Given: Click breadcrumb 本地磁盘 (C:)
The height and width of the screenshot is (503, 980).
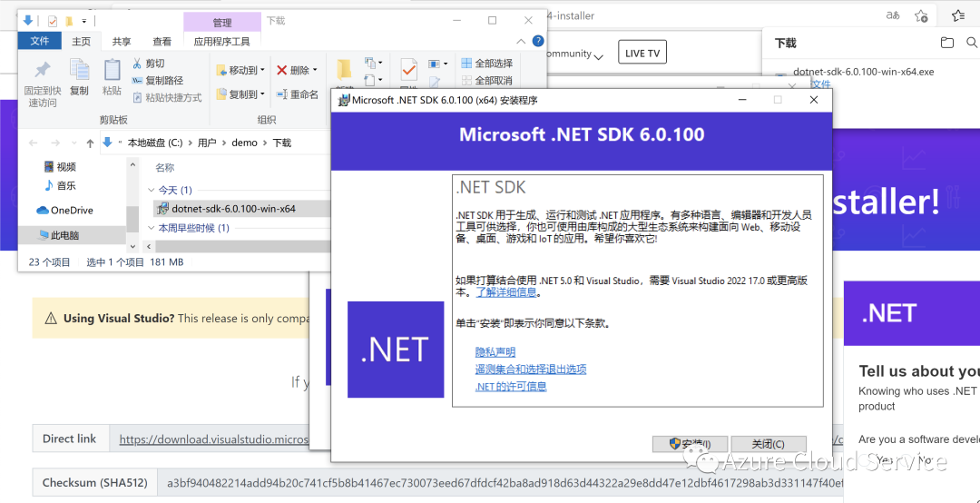Looking at the screenshot, I should pos(155,143).
